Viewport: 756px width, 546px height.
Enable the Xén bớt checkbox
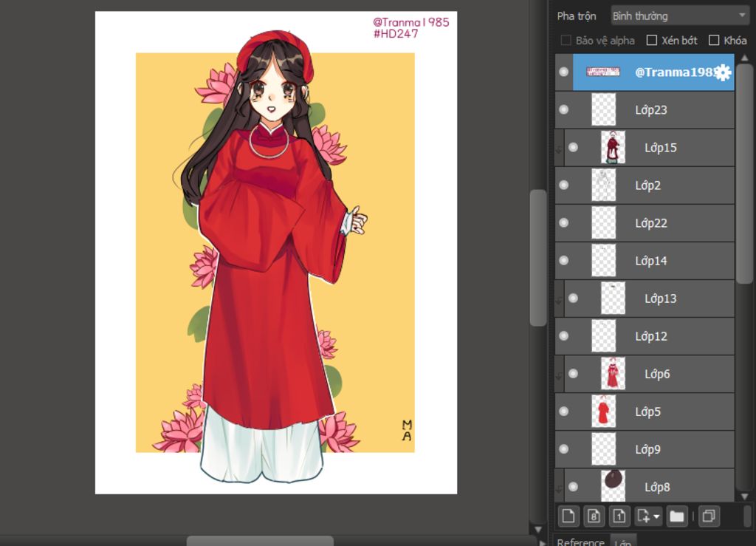tap(651, 40)
